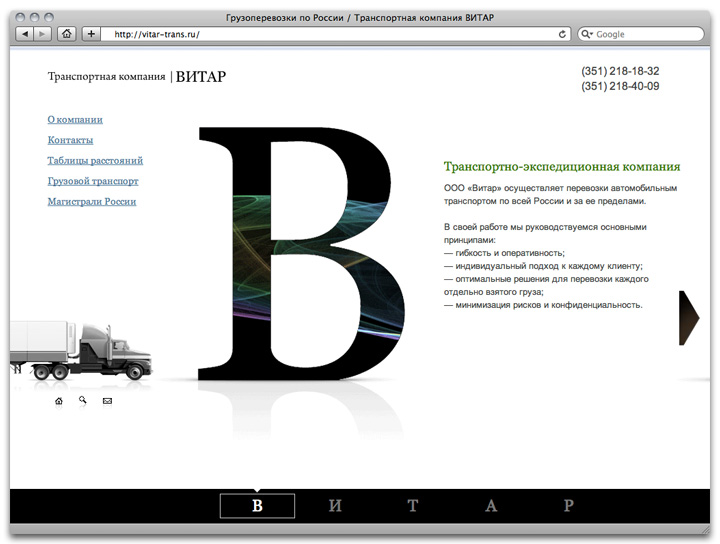Image resolution: width=720 pixels, height=544 pixels.
Task: Click the envelope mail icon
Action: pos(107,401)
